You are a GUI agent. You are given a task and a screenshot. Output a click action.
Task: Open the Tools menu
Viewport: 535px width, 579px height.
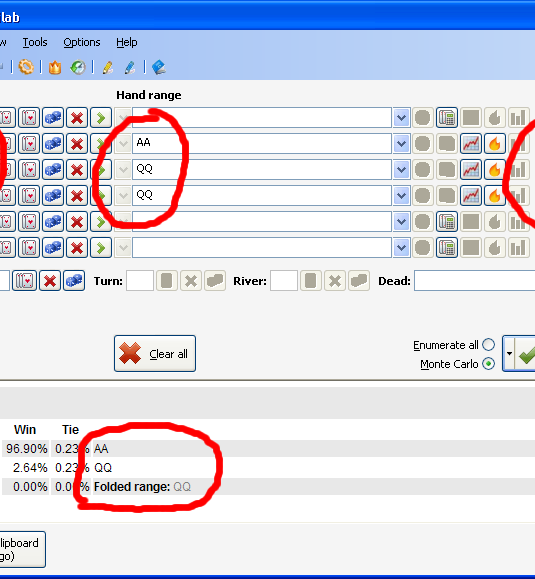click(35, 42)
